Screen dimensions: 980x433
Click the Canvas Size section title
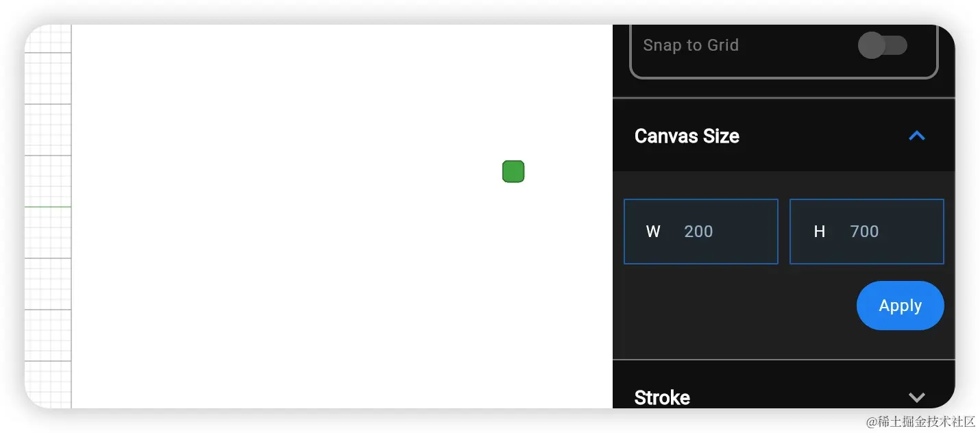tap(687, 136)
